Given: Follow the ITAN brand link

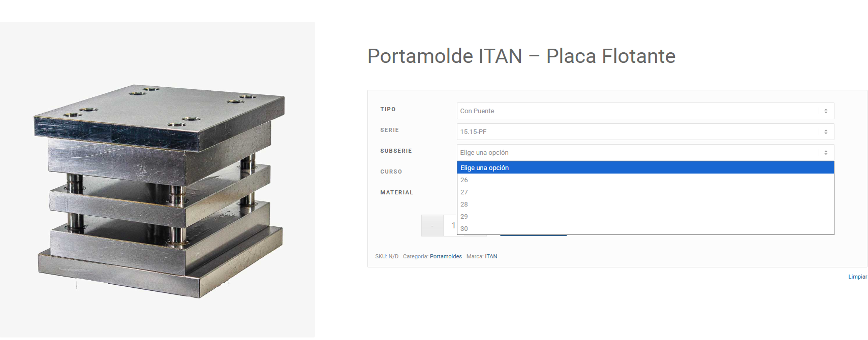Looking at the screenshot, I should coord(491,257).
